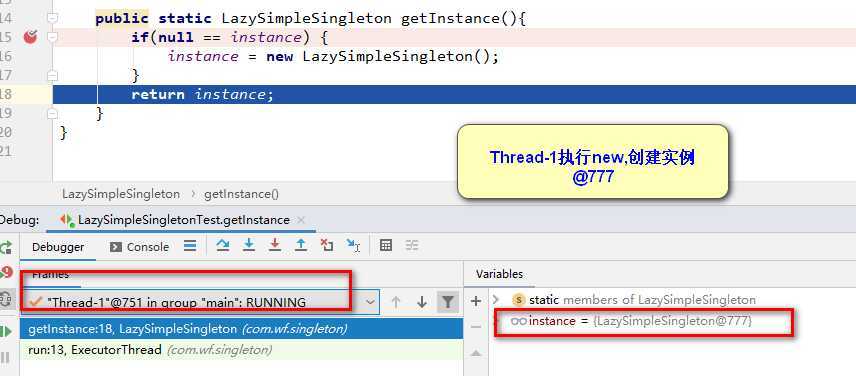Toggle the frames filter funnel icon
The width and height of the screenshot is (856, 376).
448,302
